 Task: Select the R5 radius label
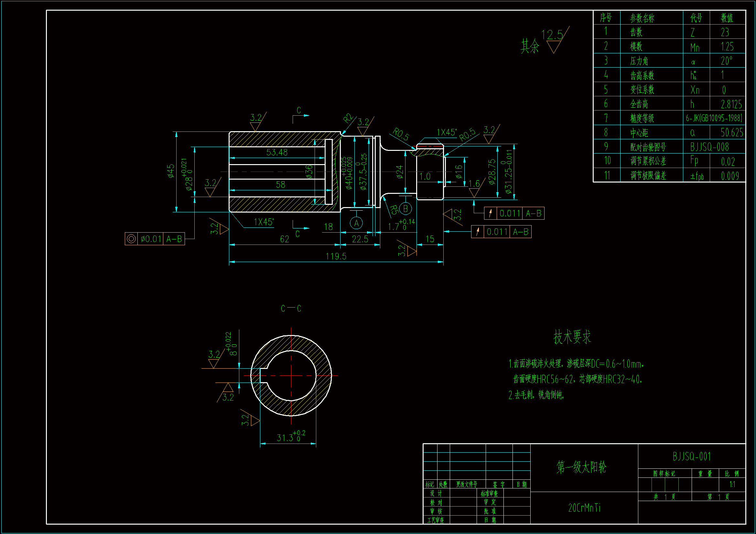pyautogui.click(x=394, y=210)
